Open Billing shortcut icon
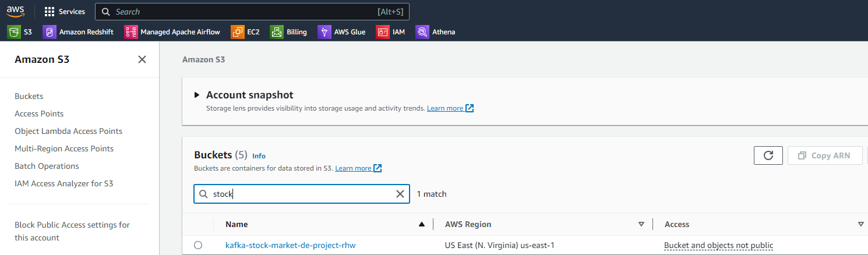 (x=277, y=32)
